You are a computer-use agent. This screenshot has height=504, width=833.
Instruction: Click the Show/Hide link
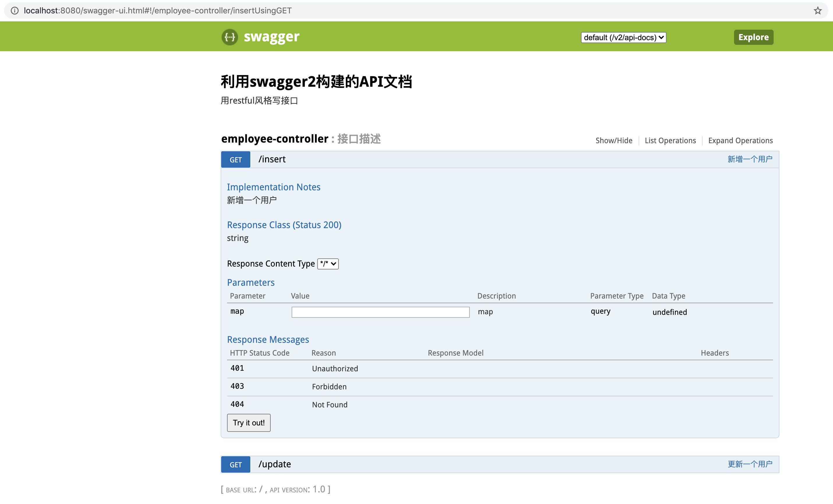pyautogui.click(x=614, y=140)
